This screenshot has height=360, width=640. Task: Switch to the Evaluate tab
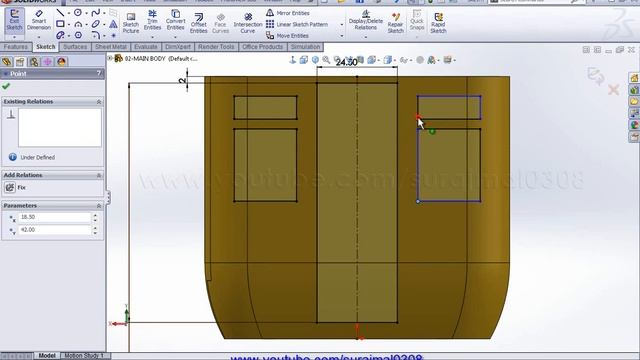pyautogui.click(x=146, y=47)
